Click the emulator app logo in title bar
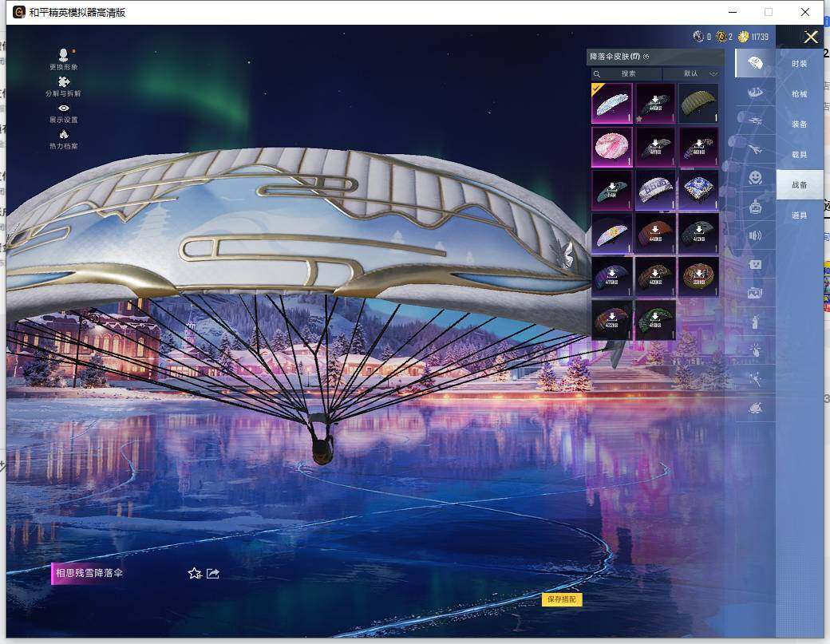The width and height of the screenshot is (830, 644). pyautogui.click(x=19, y=12)
